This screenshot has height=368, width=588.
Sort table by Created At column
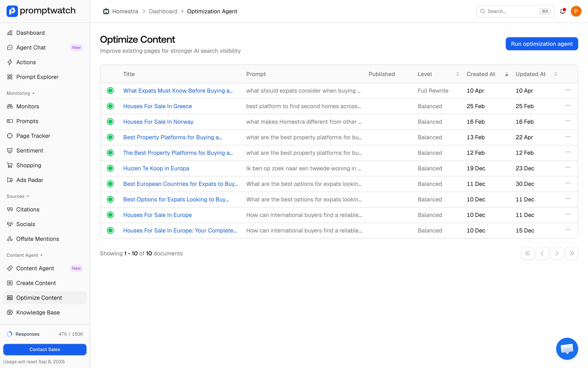(507, 74)
